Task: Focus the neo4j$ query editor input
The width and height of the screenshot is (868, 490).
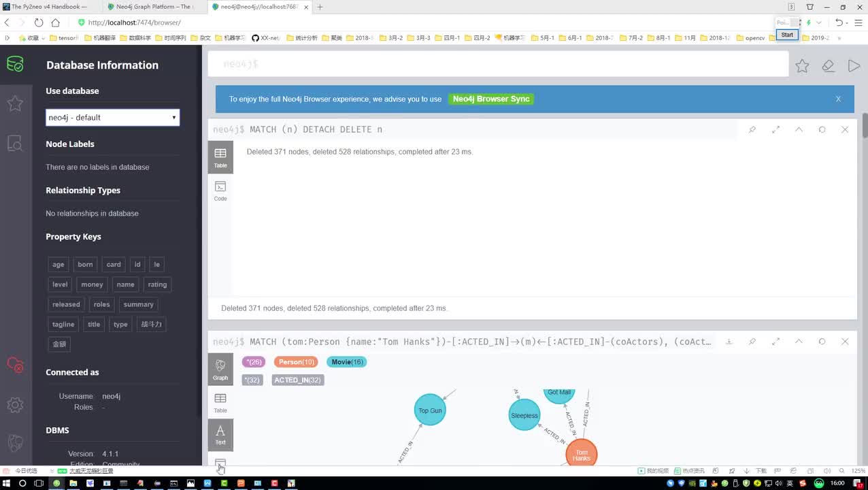Action: tap(498, 64)
